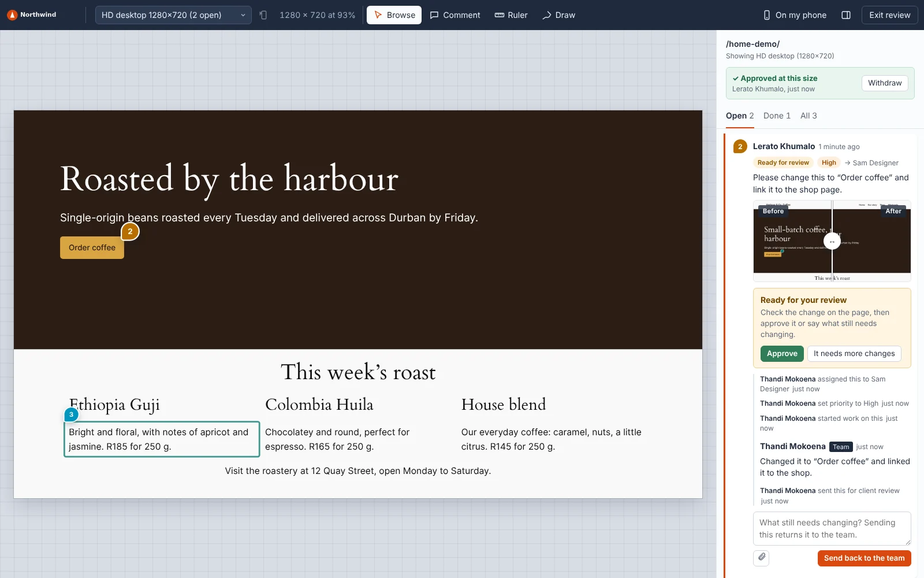
Task: Click the Ethiopia Guji description text
Action: point(162,439)
